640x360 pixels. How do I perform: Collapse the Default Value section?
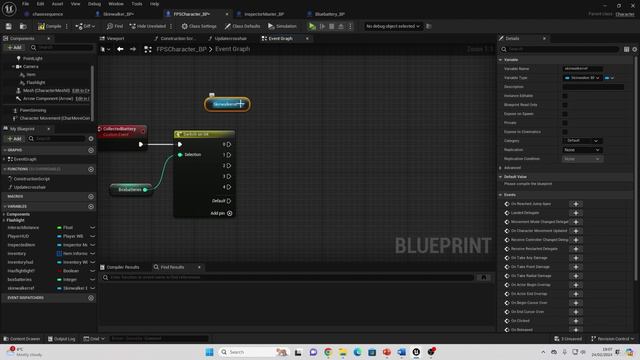[x=500, y=177]
